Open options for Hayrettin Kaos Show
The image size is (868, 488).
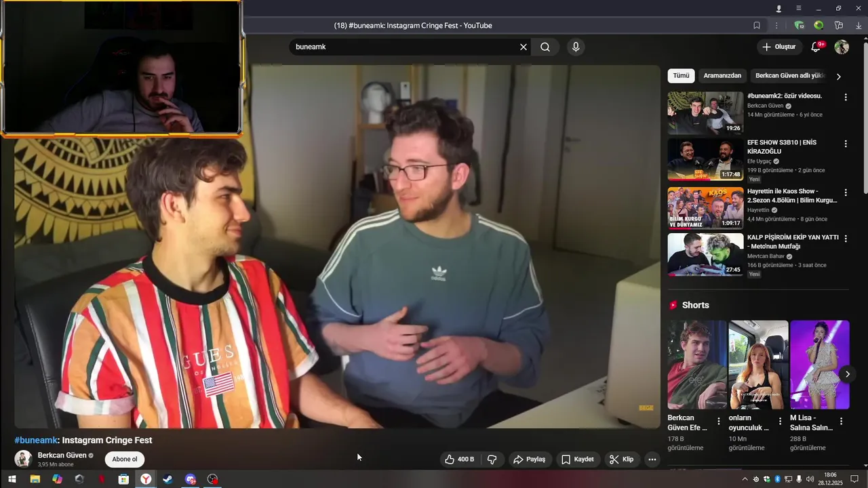pyautogui.click(x=846, y=192)
